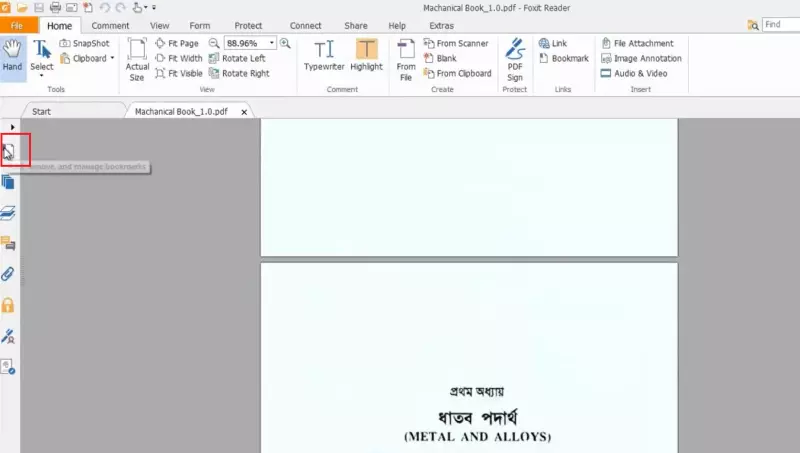Insert an Image Annotation
Image resolution: width=800 pixels, height=453 pixels.
pos(641,58)
